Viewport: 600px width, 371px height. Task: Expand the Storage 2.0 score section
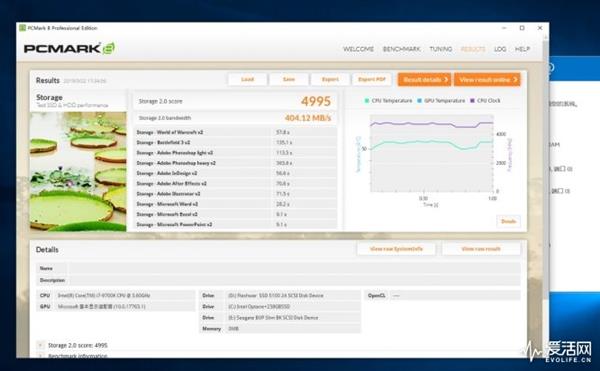(x=41, y=345)
